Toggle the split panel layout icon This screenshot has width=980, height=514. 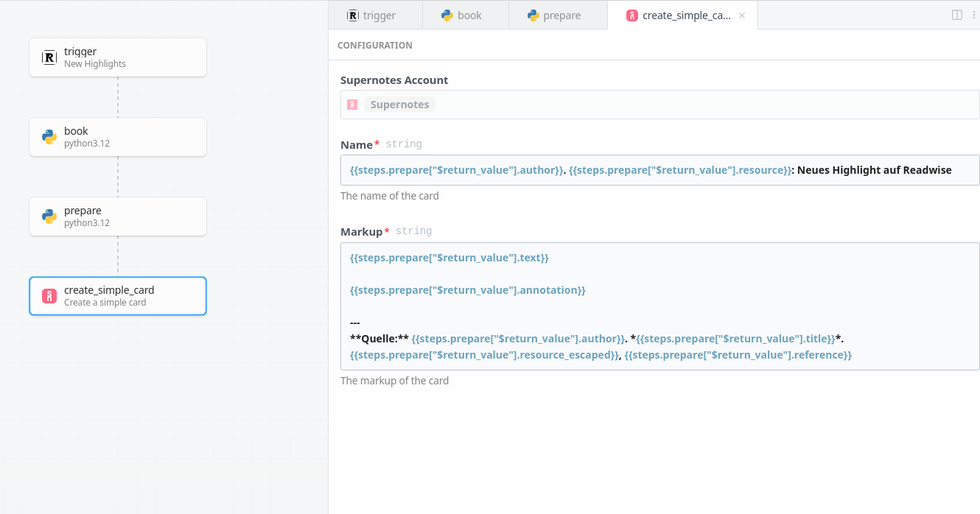coord(957,15)
